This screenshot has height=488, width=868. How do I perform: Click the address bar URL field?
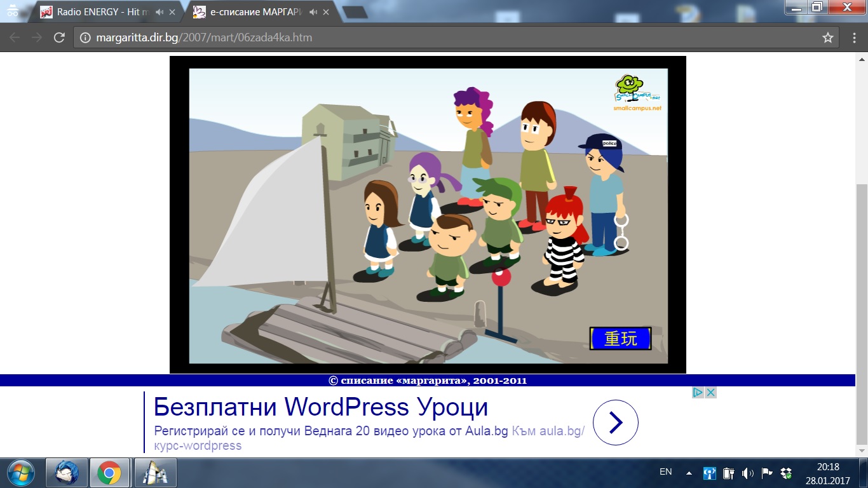point(445,37)
